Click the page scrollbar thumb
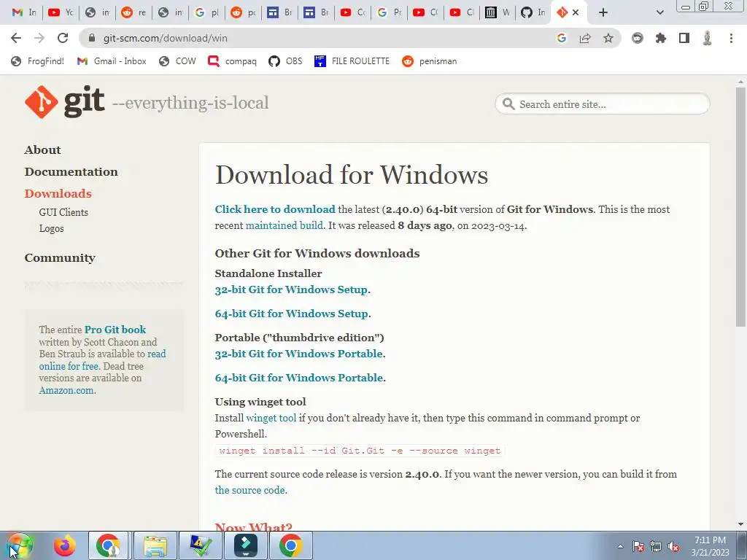This screenshot has width=747, height=560. click(740, 207)
